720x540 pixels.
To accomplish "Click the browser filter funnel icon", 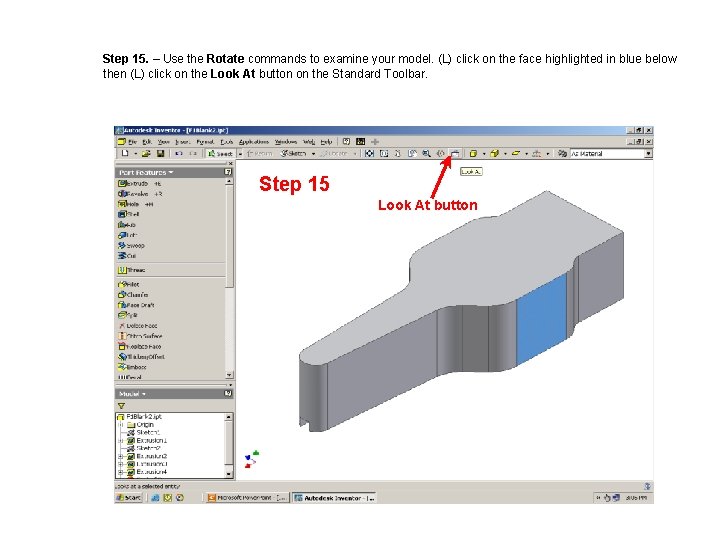I will tap(121, 406).
